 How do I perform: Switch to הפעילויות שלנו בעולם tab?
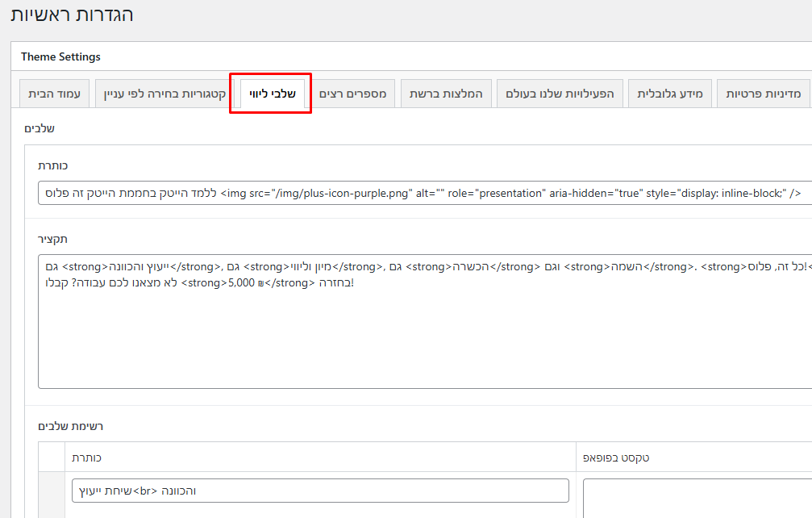(x=559, y=94)
